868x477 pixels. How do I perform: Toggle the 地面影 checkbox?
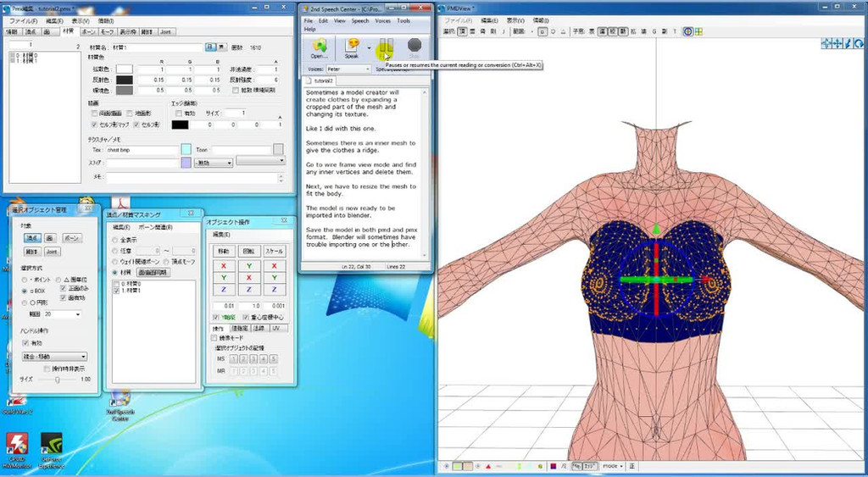coord(130,113)
